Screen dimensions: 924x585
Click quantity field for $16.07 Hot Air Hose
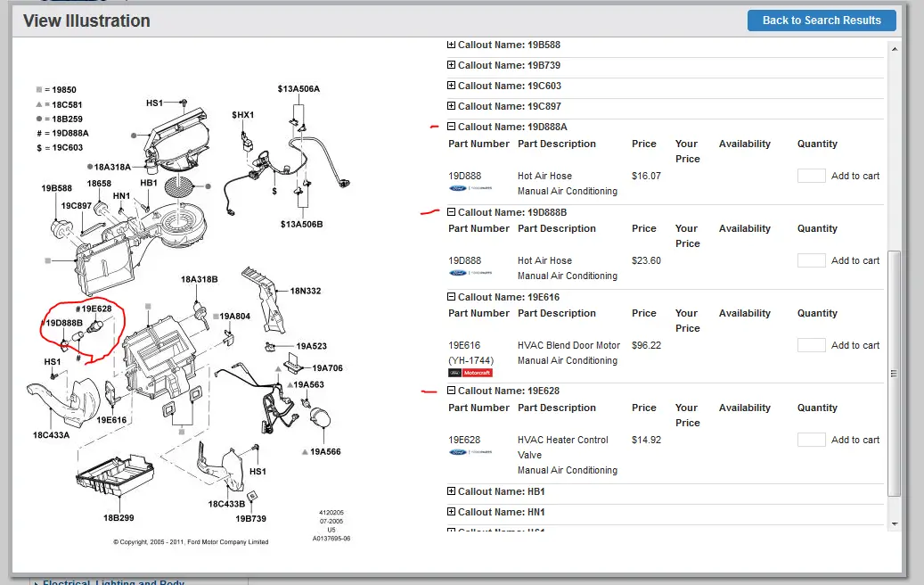(811, 176)
